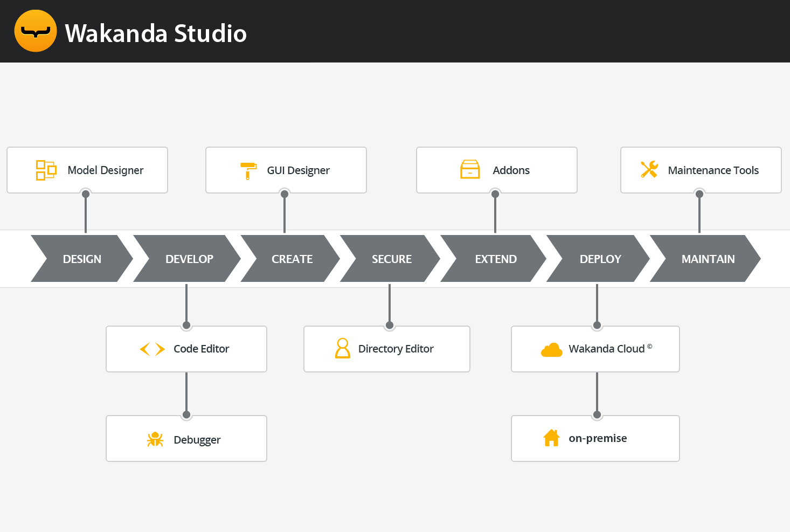Open the Directory Editor person icon
The image size is (790, 532).
pyautogui.click(x=342, y=349)
